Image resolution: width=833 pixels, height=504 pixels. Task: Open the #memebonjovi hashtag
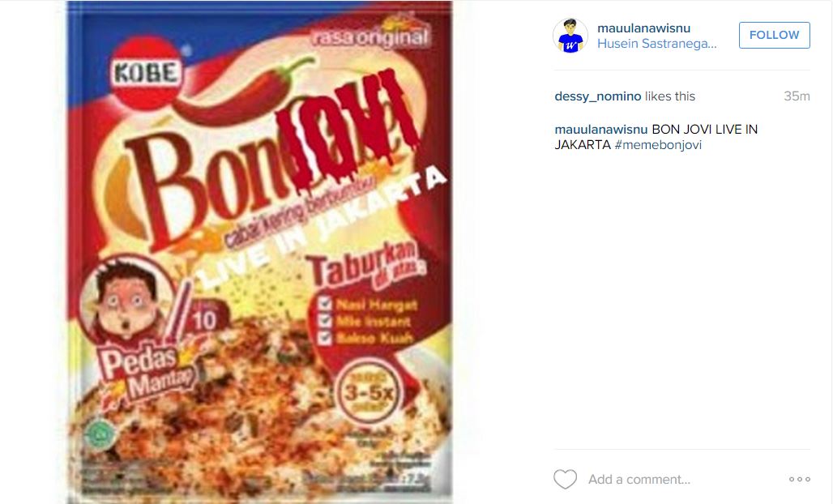658,144
